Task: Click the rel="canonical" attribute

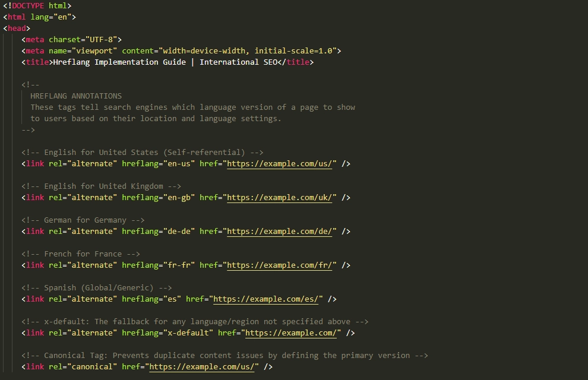Action: coord(82,366)
